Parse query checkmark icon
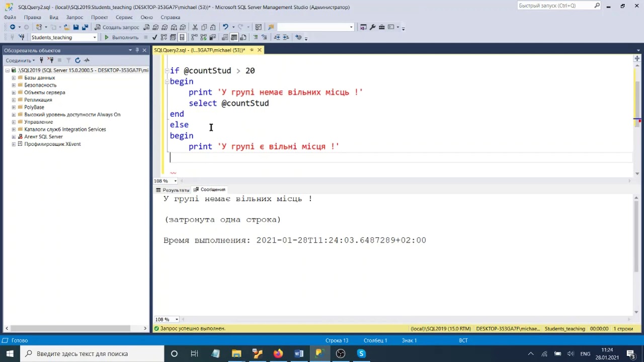 tap(154, 37)
